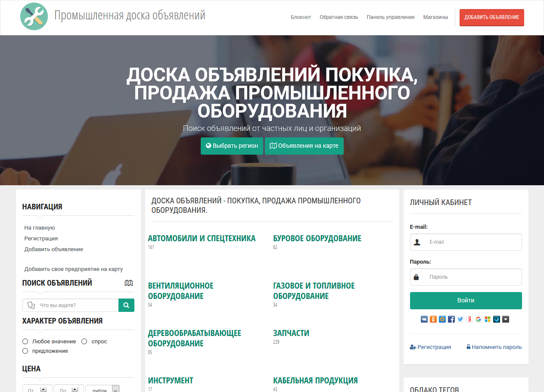Sign in with Google icon

(x=479, y=319)
